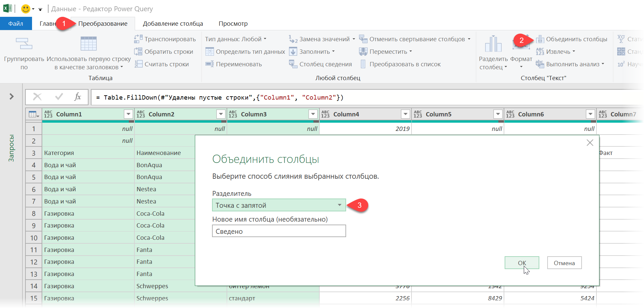This screenshot has height=308, width=644.
Task: Click the Column1 data type ABC123 icon
Action: (48, 114)
